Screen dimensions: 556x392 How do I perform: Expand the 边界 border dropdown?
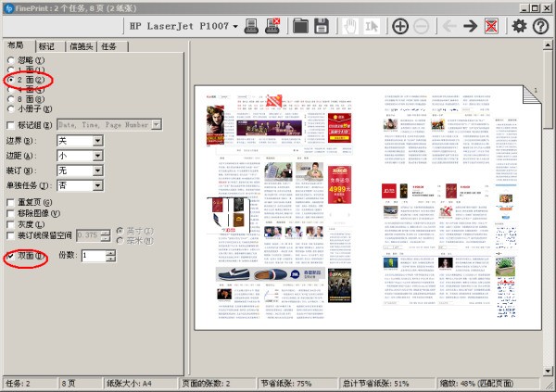[x=97, y=141]
